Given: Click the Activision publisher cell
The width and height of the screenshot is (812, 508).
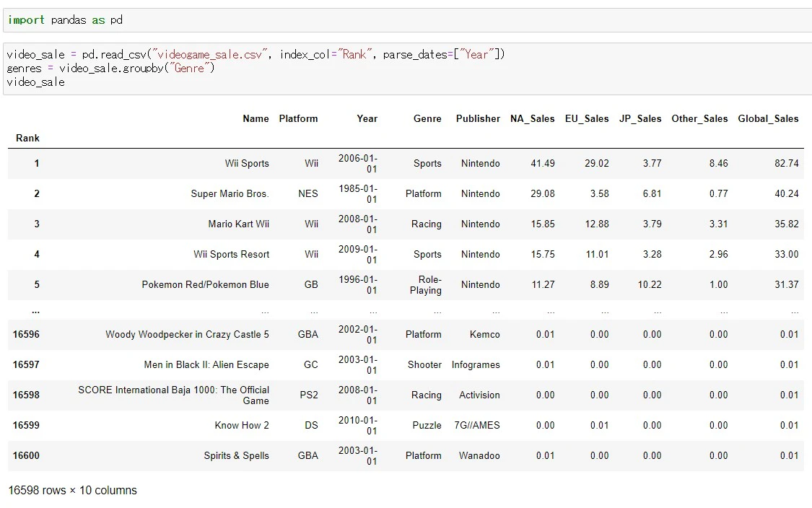Looking at the screenshot, I should click(479, 395).
